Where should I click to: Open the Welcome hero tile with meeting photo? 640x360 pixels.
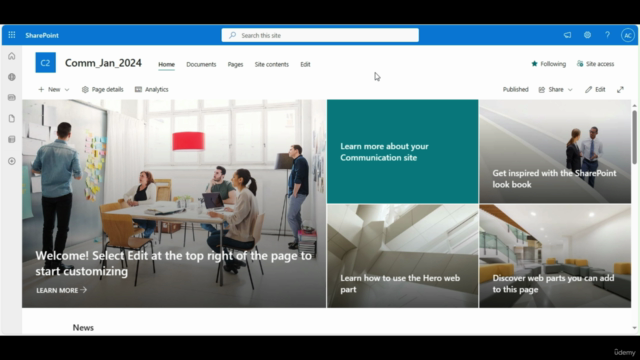tap(174, 203)
